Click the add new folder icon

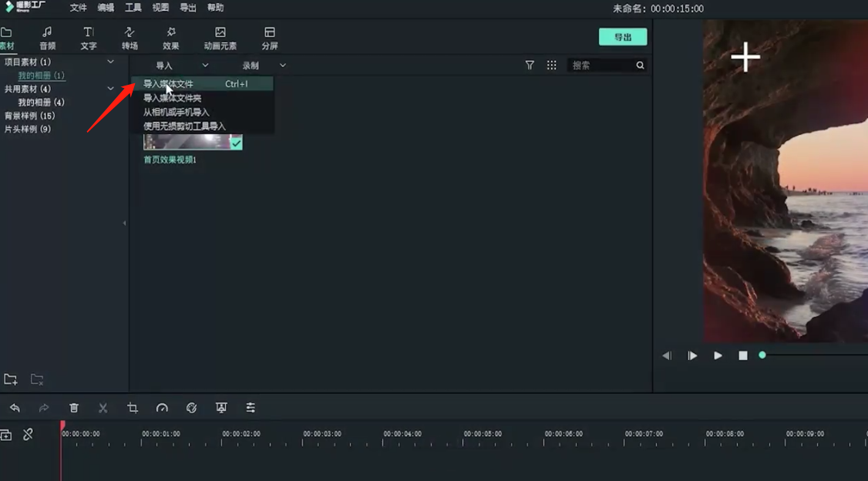[x=11, y=380]
